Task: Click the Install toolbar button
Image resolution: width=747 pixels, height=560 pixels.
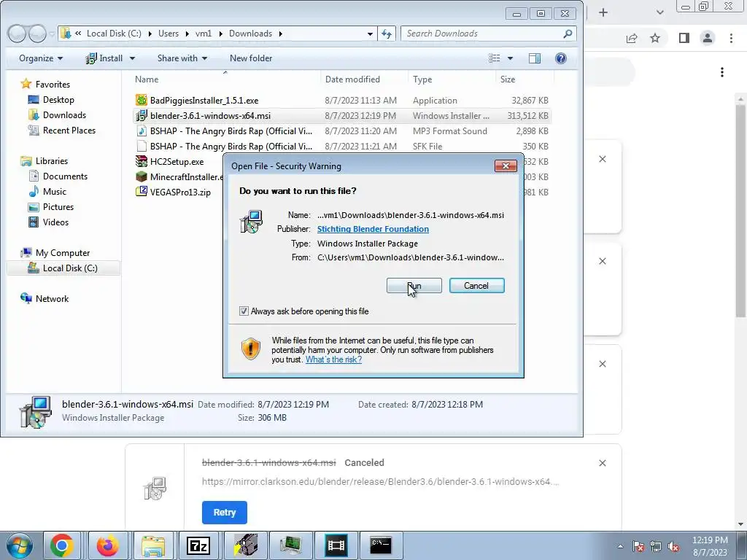Action: click(105, 58)
